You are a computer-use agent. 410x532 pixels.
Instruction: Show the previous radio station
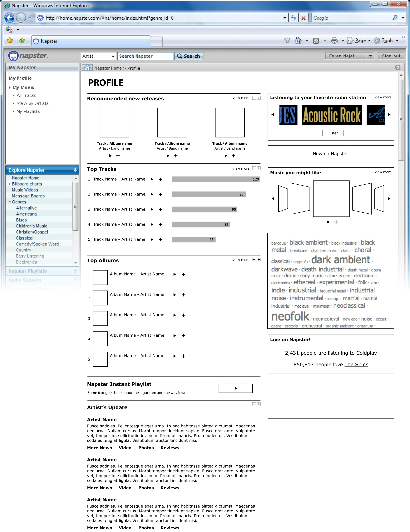[273, 114]
